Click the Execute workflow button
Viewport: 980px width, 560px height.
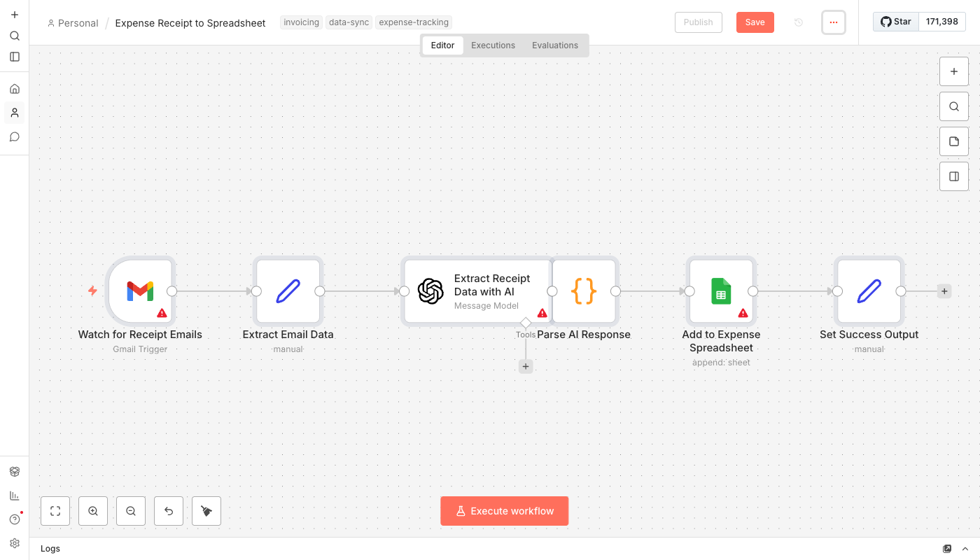504,511
